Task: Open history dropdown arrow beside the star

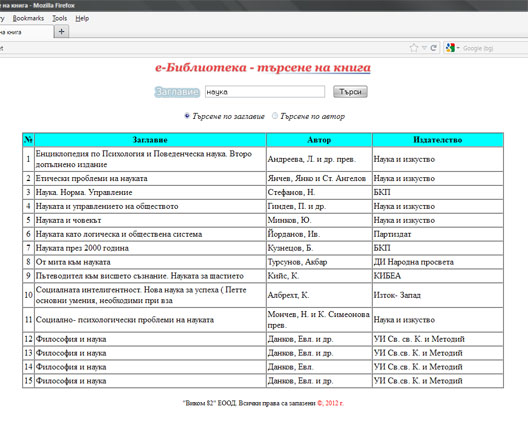Action: coord(424,48)
